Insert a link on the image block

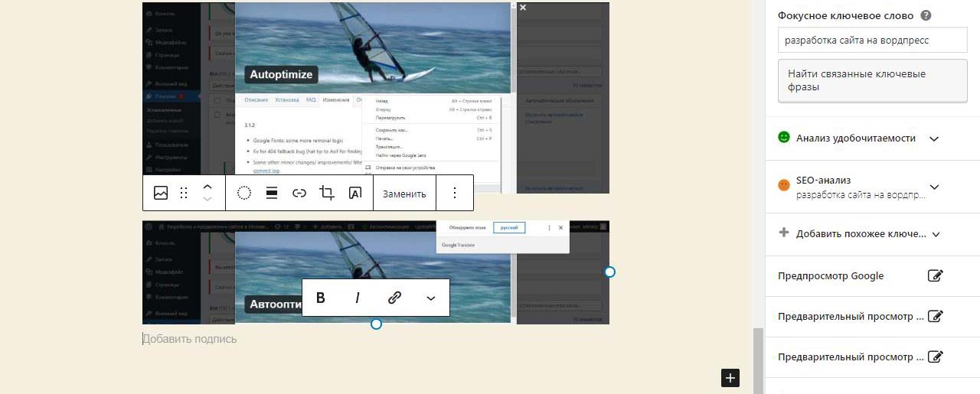click(299, 194)
